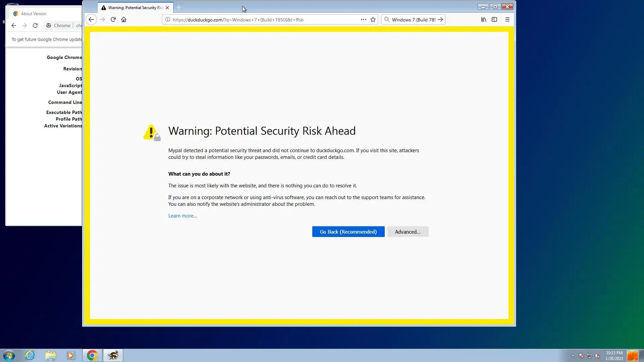Expand the Advanced security options

[x=408, y=232]
